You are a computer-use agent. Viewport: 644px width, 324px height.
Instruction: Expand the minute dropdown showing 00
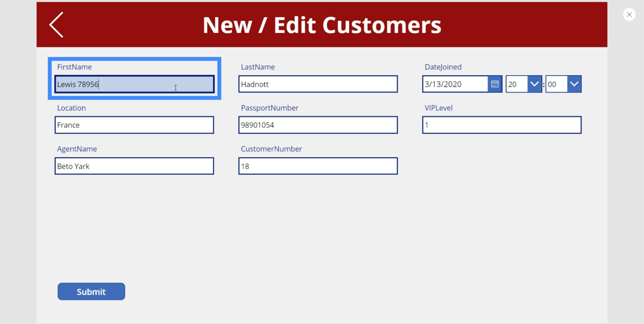[x=574, y=84]
